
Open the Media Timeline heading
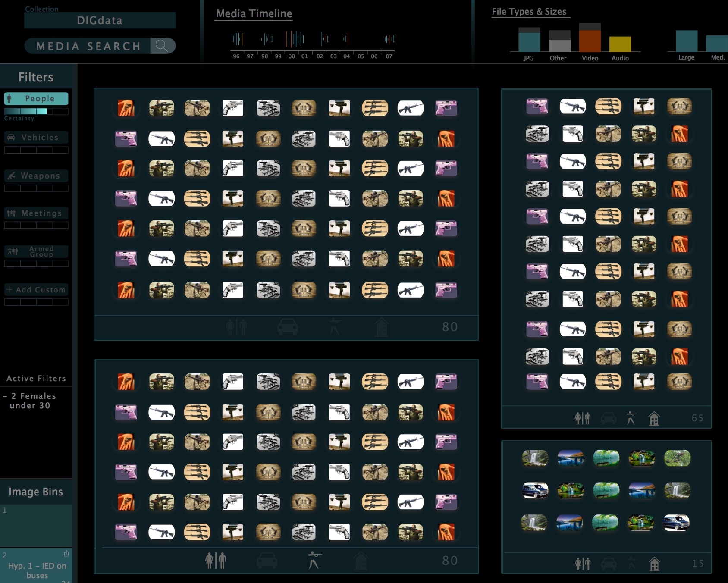254,14
